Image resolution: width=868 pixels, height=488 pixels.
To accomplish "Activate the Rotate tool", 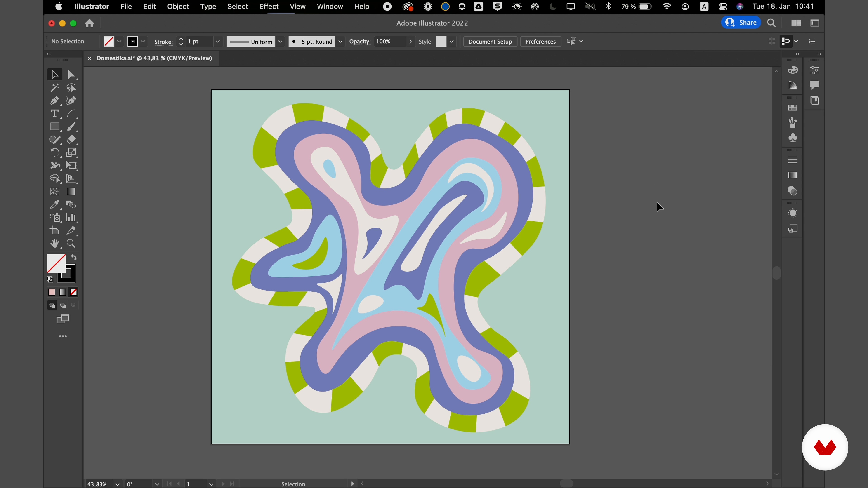I will pos(54,152).
